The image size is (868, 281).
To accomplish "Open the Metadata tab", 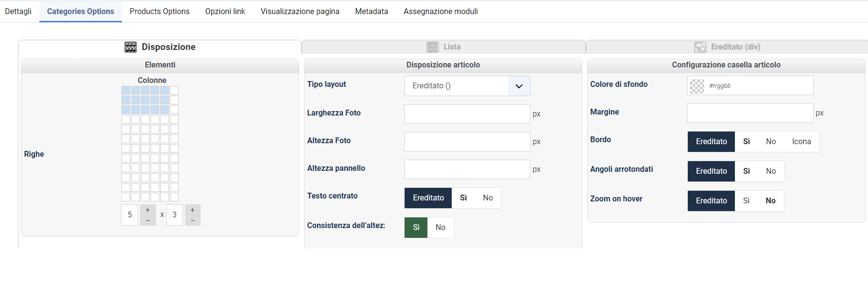I will point(372,12).
